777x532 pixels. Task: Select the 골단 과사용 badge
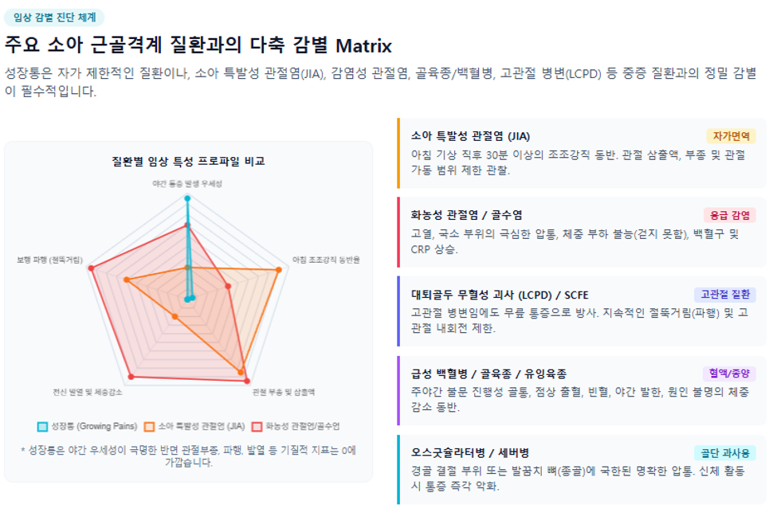pos(725,452)
